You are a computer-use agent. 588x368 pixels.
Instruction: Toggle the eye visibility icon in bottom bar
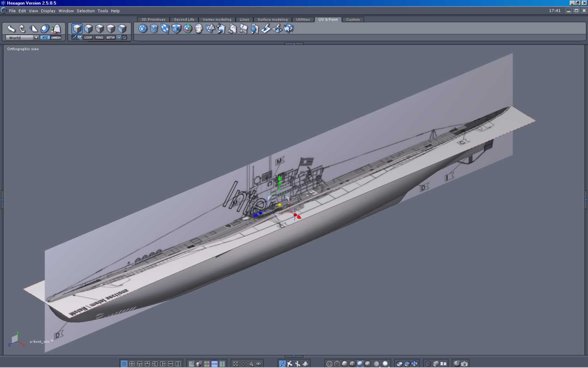259,364
